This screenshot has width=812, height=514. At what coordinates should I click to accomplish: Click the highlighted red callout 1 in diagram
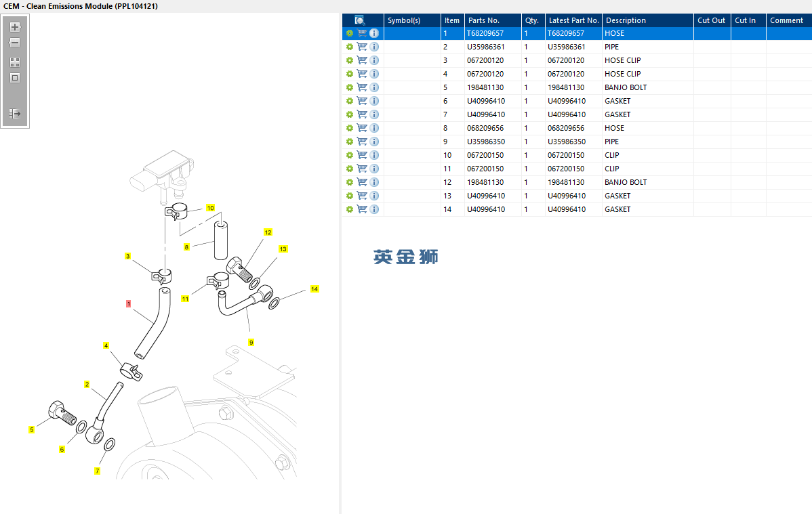[128, 303]
